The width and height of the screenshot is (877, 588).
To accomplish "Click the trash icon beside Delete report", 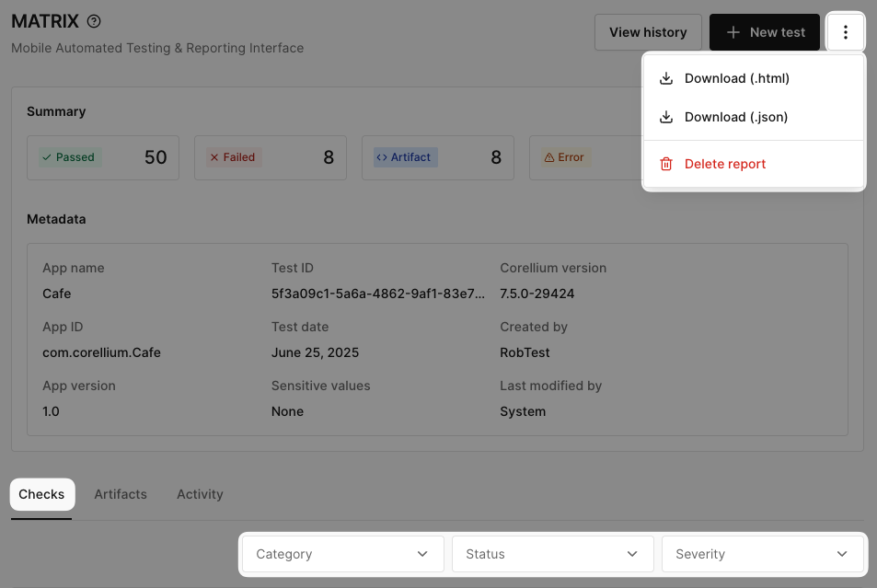I will (665, 164).
